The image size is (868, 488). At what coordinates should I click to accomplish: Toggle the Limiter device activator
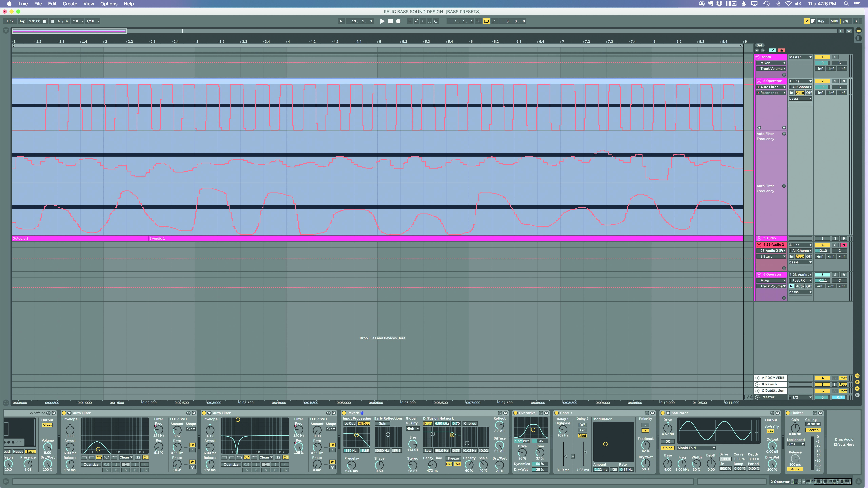[x=788, y=413]
